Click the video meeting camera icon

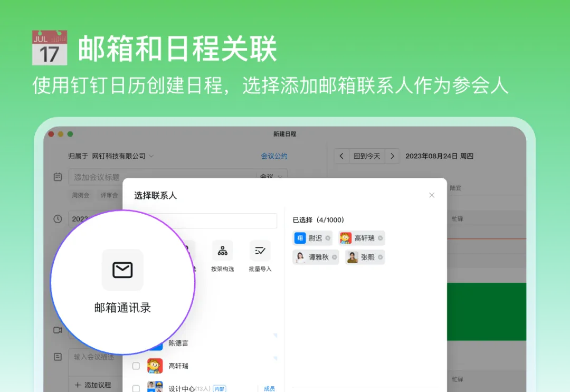pos(58,330)
